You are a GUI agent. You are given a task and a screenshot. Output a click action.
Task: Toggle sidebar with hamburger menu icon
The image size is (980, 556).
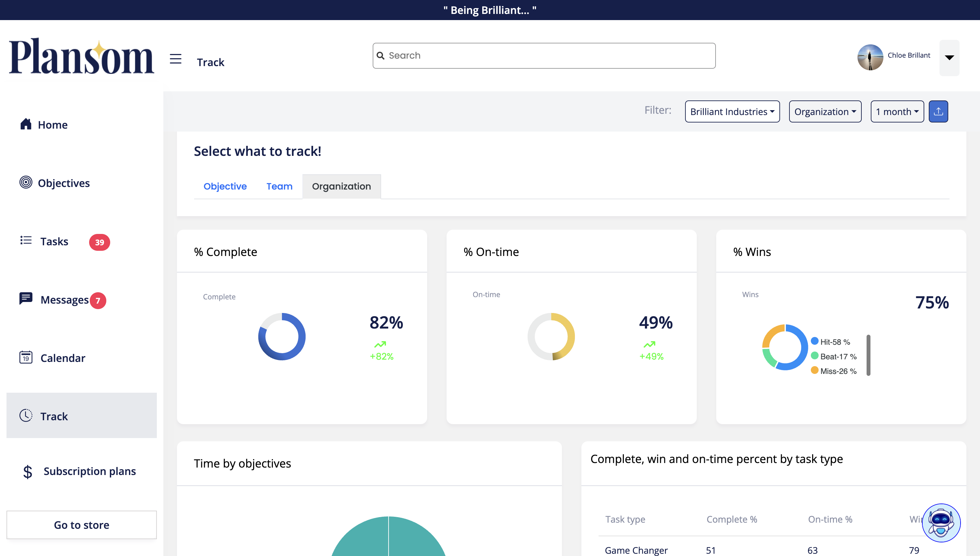175,59
